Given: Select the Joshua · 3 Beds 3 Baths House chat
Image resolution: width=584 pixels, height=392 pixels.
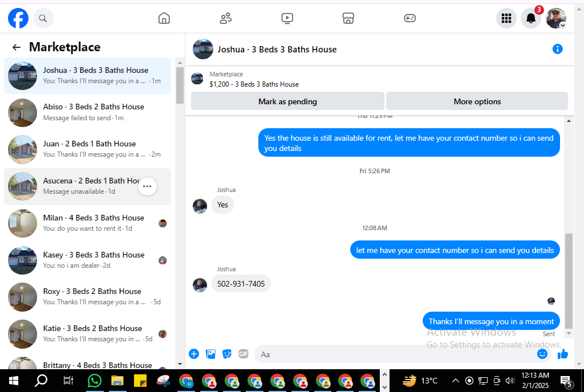Looking at the screenshot, I should coord(87,76).
